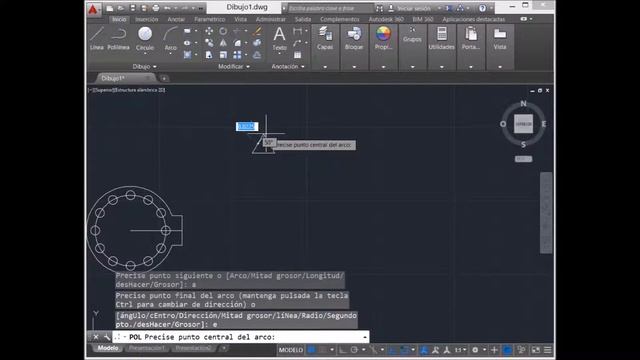Click the Desfase (offset) tool
The height and width of the screenshot is (360, 640).
point(257,55)
